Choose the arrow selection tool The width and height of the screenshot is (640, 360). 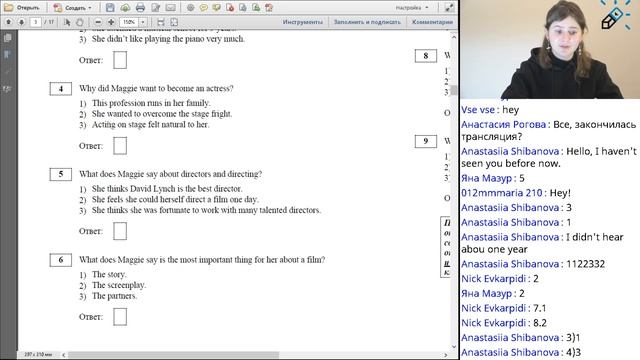coord(67,22)
